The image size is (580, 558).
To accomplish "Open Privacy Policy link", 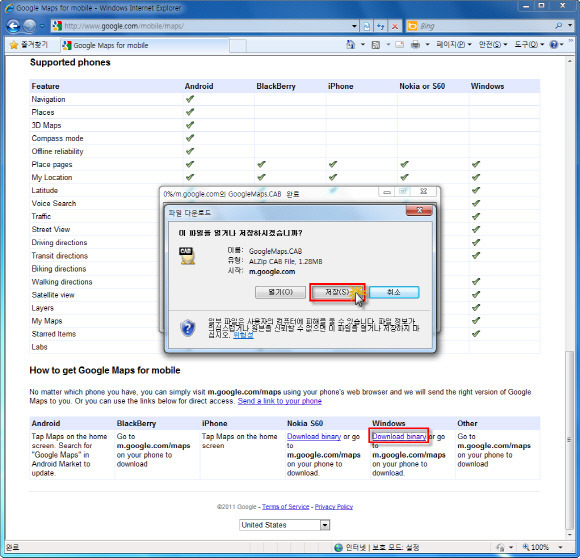I will click(x=334, y=507).
